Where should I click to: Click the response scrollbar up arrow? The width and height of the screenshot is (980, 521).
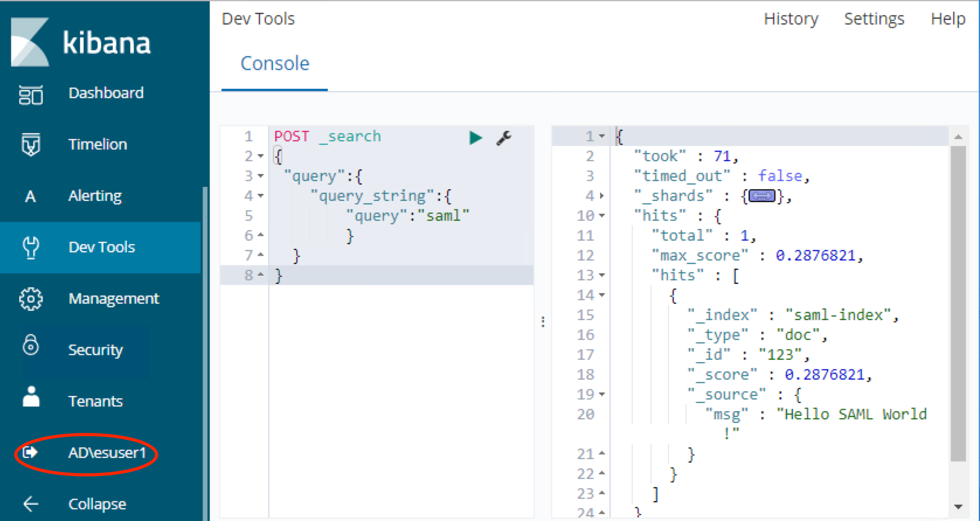(958, 137)
